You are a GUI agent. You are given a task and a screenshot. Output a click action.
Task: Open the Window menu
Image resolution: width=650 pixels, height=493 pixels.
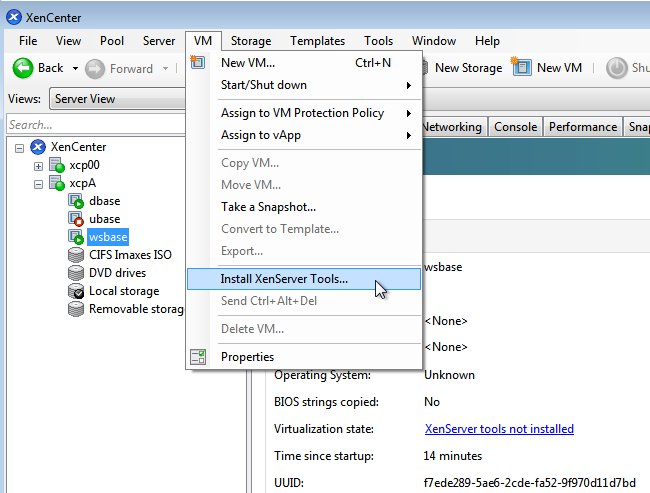434,41
